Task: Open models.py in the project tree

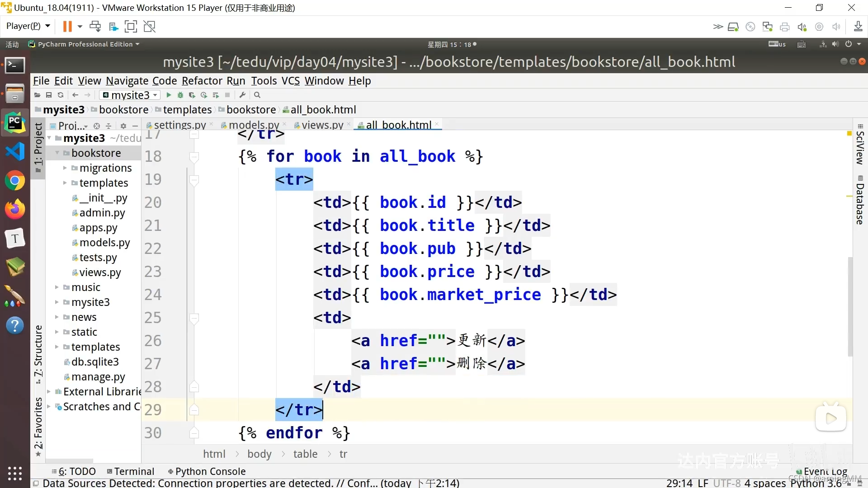Action: coord(104,243)
